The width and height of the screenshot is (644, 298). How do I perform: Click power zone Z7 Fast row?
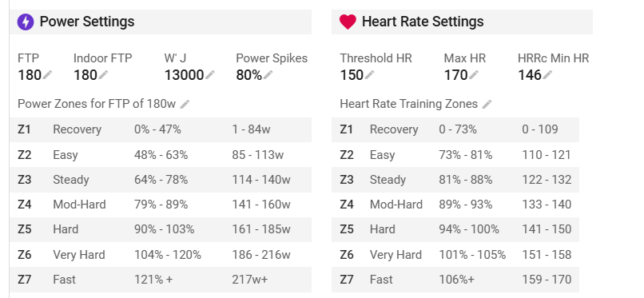(x=160, y=280)
